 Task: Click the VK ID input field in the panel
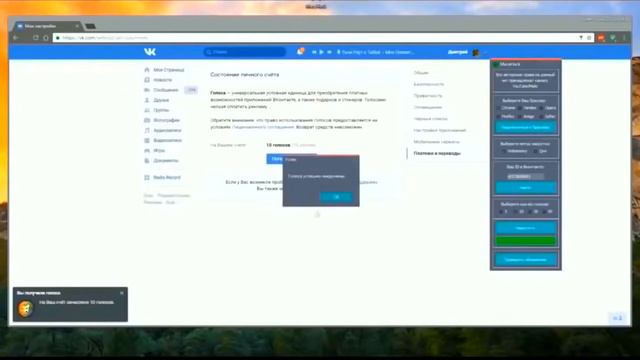click(x=525, y=176)
